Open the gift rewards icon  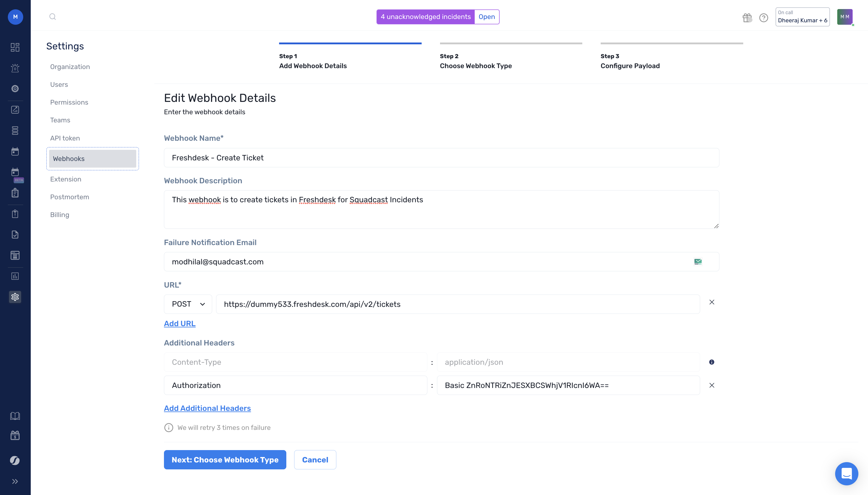pos(747,17)
